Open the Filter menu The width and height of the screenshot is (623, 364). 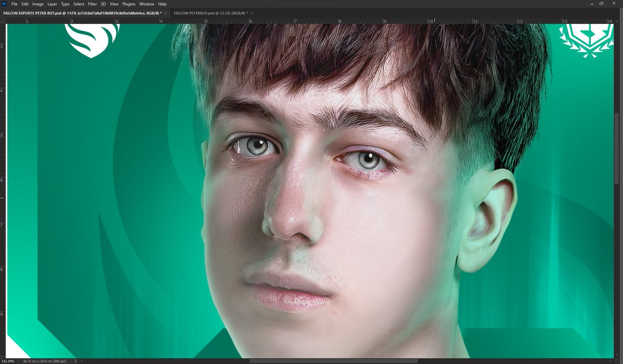click(92, 4)
